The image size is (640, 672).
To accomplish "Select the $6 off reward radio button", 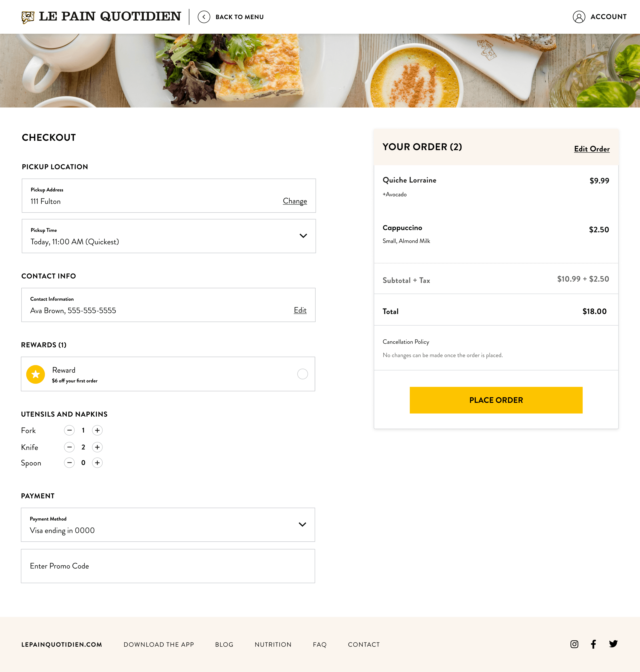I will click(x=302, y=374).
